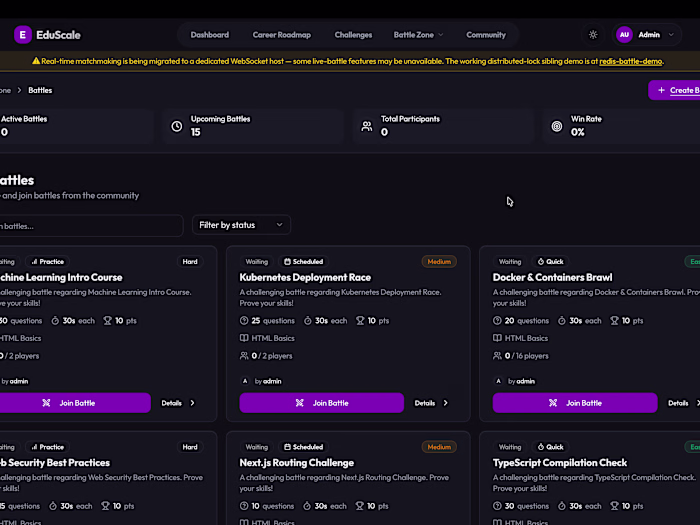Viewport: 700px width, 525px height.
Task: Open Docker & Containers Brawl title
Action: (x=552, y=277)
